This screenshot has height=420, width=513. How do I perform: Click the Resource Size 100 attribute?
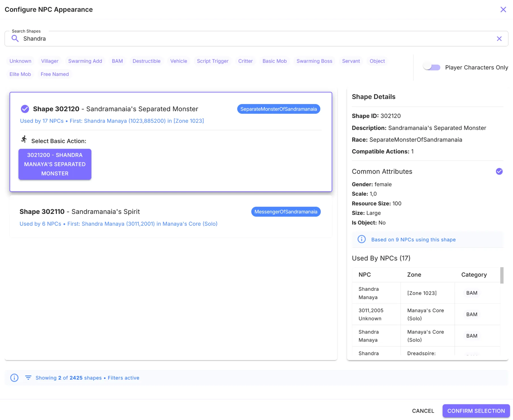[x=376, y=203]
